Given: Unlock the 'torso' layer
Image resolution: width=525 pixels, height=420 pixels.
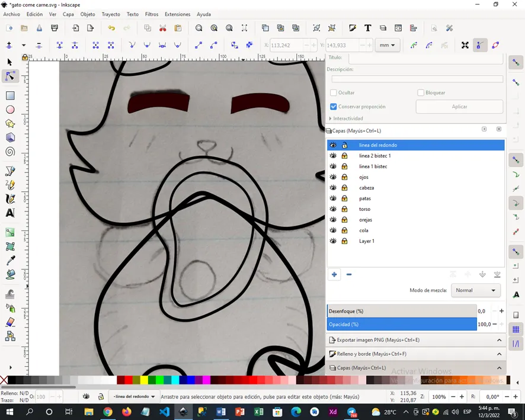Looking at the screenshot, I should coord(344,209).
